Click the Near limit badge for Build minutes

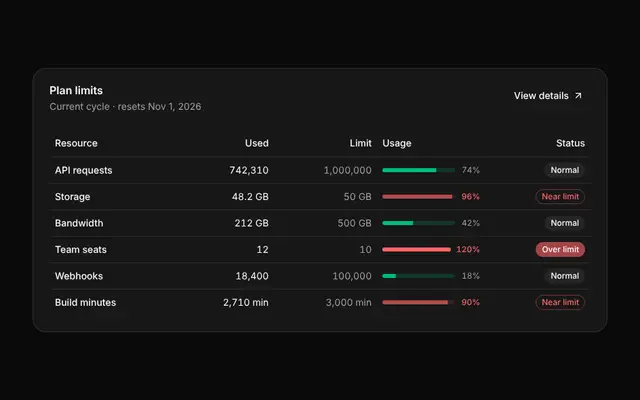(560, 303)
